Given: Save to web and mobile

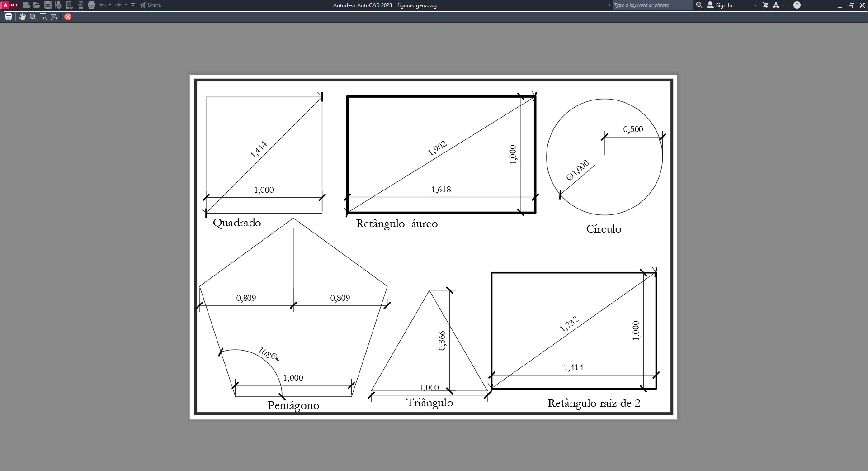Looking at the screenshot, I should point(80,5).
